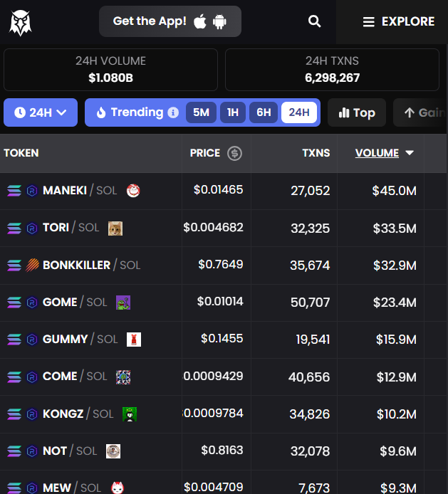Image resolution: width=448 pixels, height=494 pixels.
Task: Click KONGZ volume $10.2M
Action: pos(397,414)
